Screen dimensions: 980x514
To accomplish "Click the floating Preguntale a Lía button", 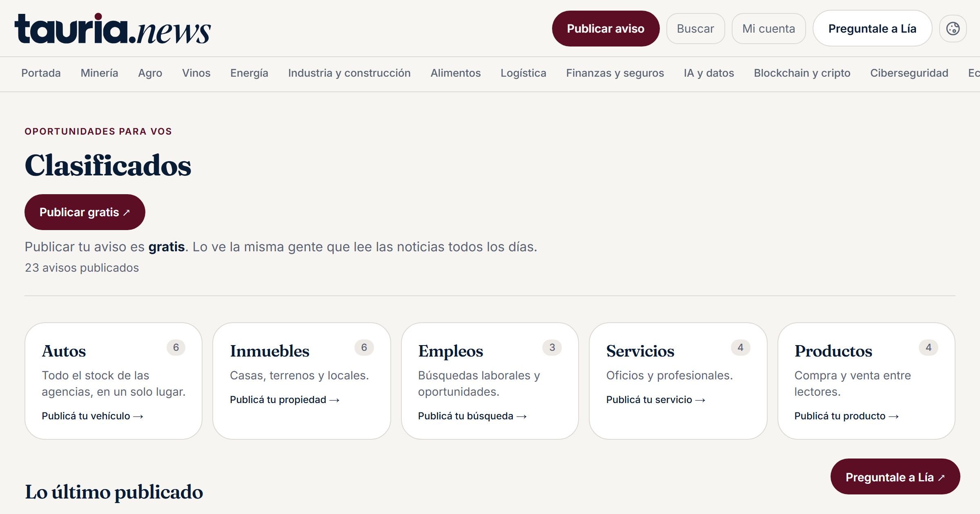I will coord(895,477).
